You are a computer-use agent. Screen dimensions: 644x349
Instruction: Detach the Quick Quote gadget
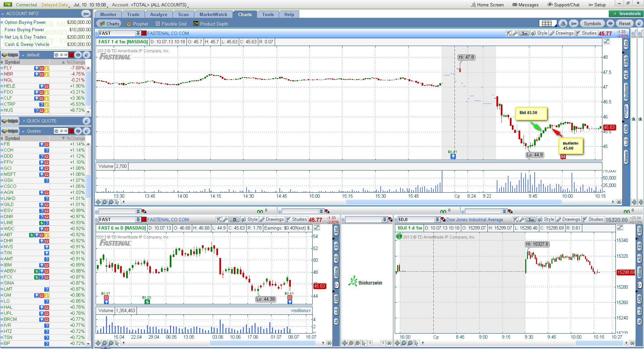87,121
